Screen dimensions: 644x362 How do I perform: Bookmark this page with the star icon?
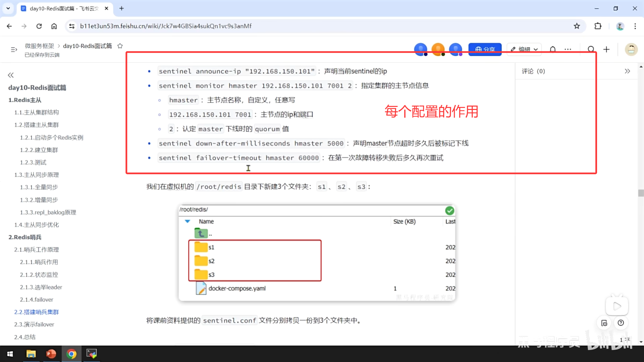(x=577, y=26)
